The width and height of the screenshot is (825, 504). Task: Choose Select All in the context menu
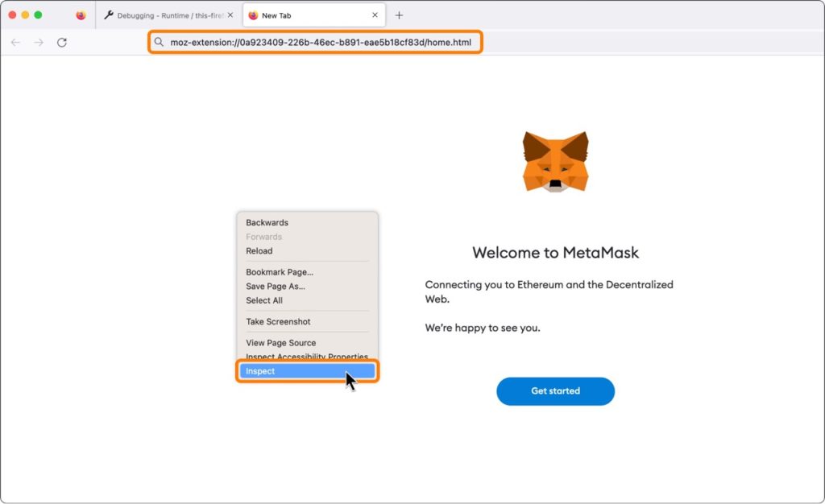(x=263, y=300)
